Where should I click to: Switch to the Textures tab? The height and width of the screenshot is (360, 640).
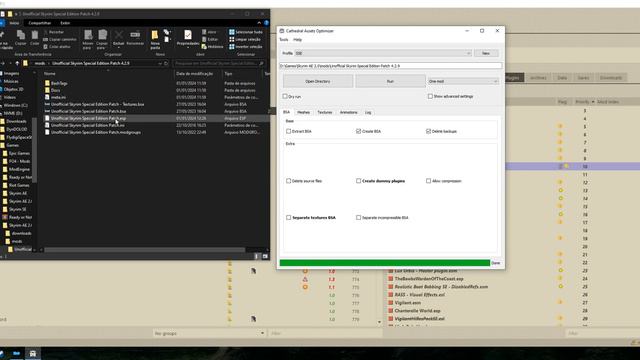point(325,112)
